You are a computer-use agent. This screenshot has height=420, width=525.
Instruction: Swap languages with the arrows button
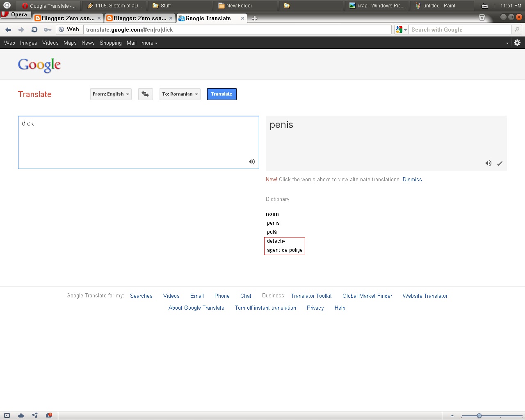tap(145, 94)
